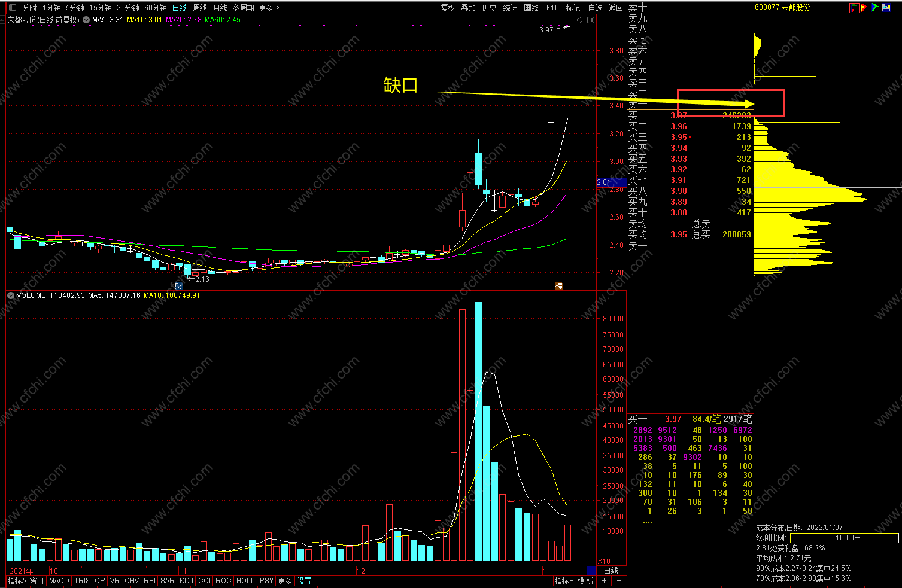Select the 日线 daily chart tab
The height and width of the screenshot is (588, 902).
click(x=179, y=8)
